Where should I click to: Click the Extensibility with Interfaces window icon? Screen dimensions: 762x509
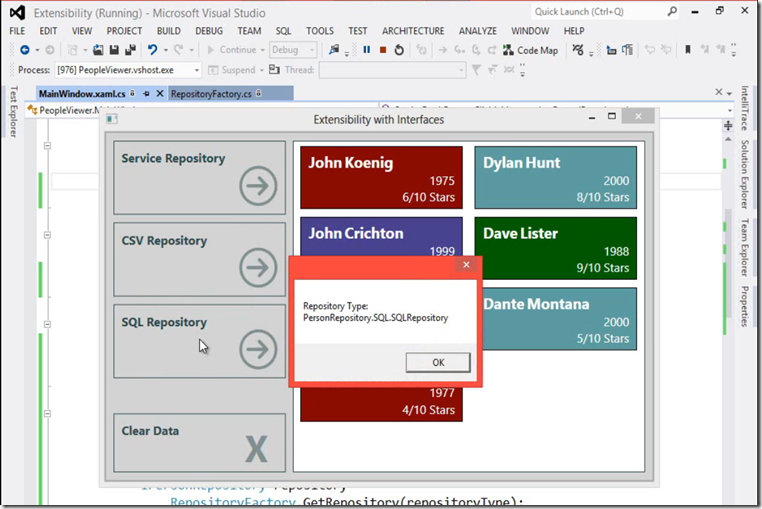112,119
